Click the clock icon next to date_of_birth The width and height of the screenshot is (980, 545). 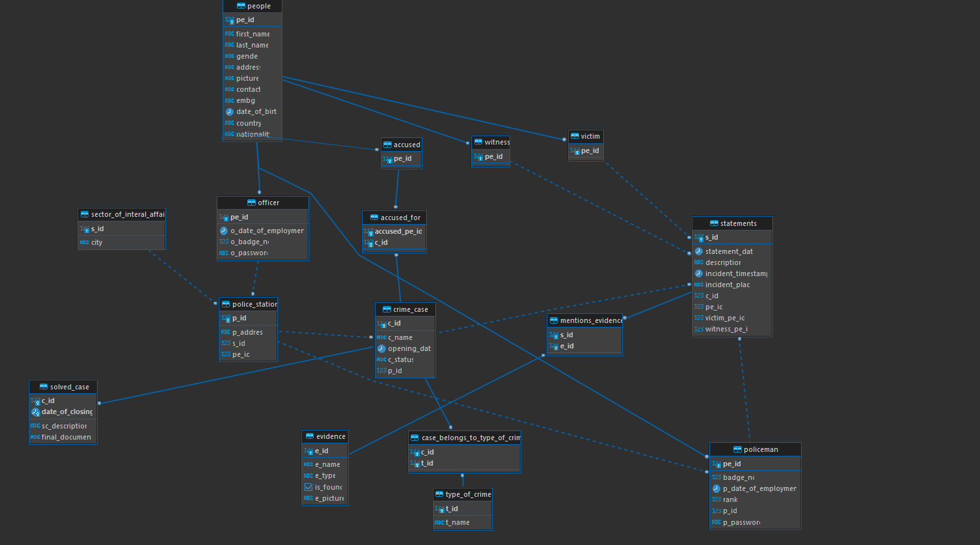pos(229,111)
